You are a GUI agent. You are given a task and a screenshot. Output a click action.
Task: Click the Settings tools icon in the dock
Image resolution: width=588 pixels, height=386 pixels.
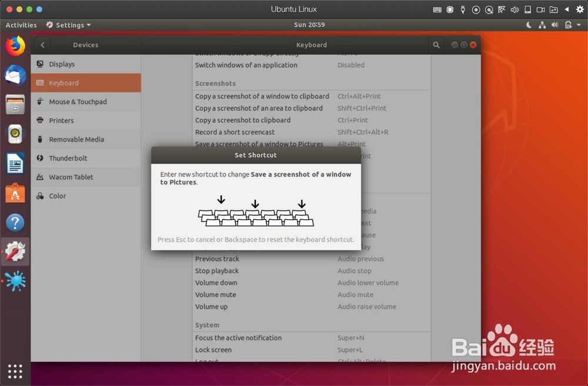coord(15,251)
